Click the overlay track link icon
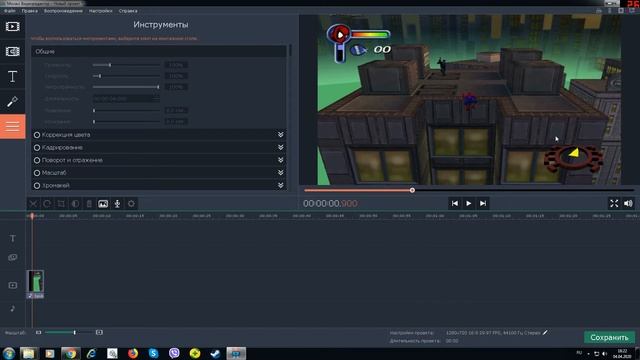The width and height of the screenshot is (640, 360). pyautogui.click(x=13, y=258)
